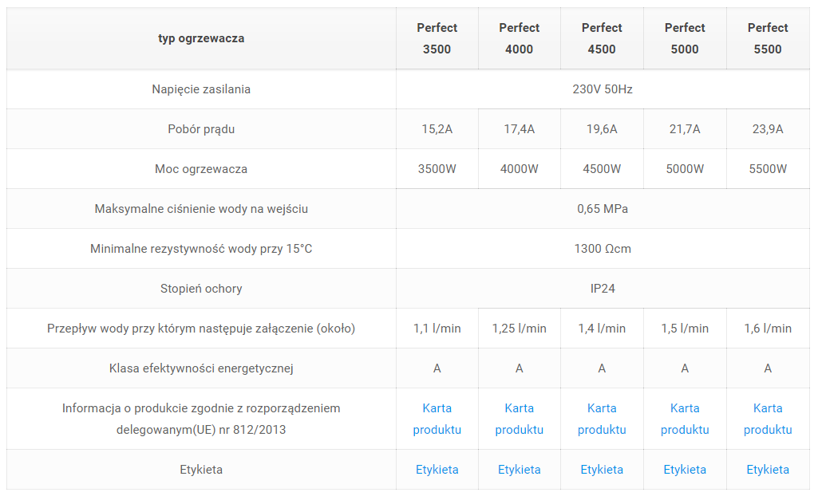The width and height of the screenshot is (818, 504).
Task: Click the 0,65 MPa pressure value
Action: (x=603, y=209)
